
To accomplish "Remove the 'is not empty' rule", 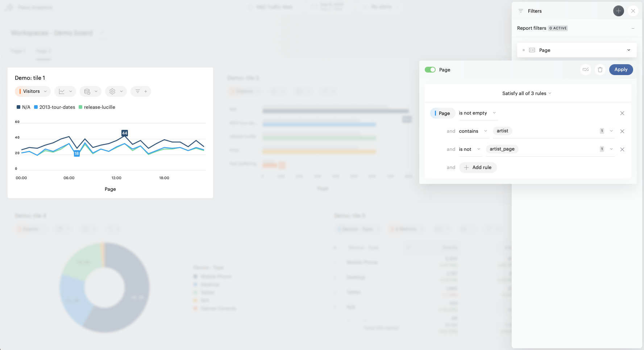I will (622, 113).
